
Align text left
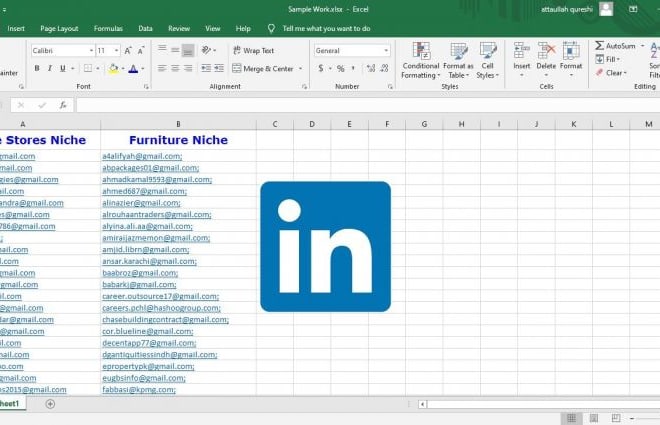tap(162, 68)
